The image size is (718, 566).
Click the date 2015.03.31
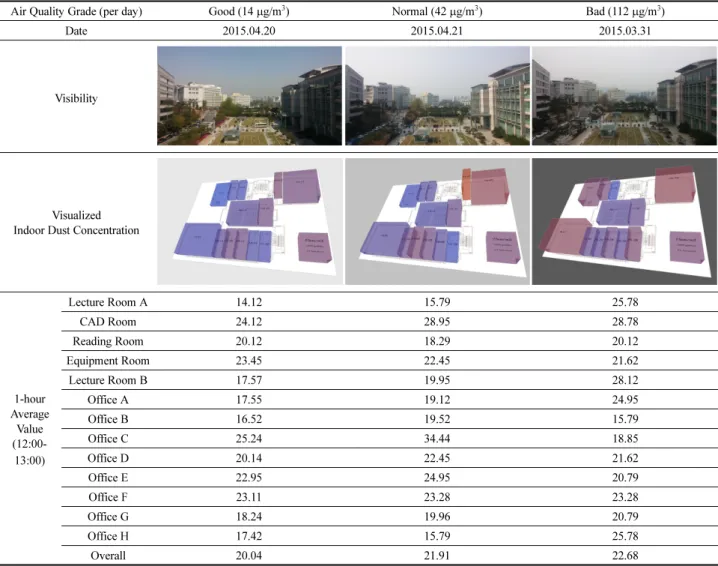(x=625, y=31)
